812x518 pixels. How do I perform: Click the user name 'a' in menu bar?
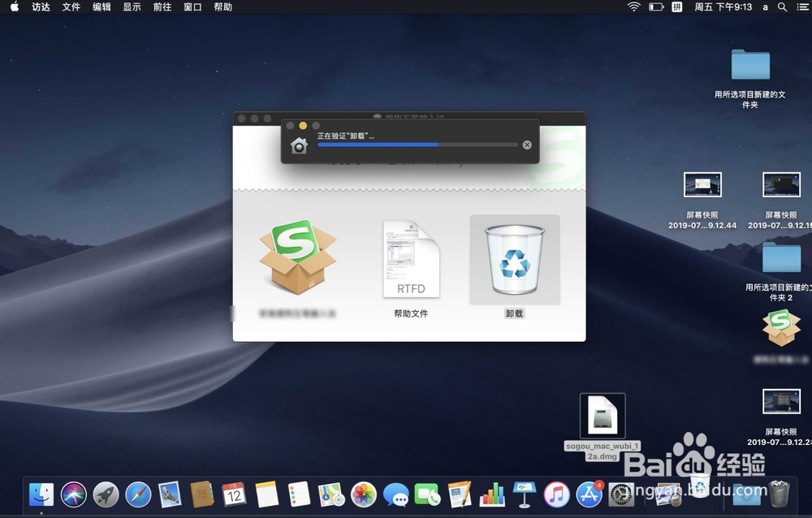click(x=765, y=7)
